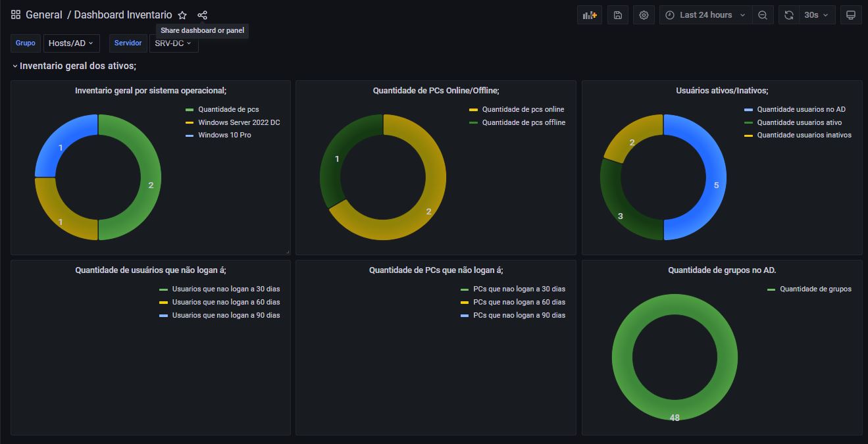Image resolution: width=868 pixels, height=444 pixels.
Task: Toggle the Quantidade usuarios ativo legend
Action: pyautogui.click(x=799, y=122)
